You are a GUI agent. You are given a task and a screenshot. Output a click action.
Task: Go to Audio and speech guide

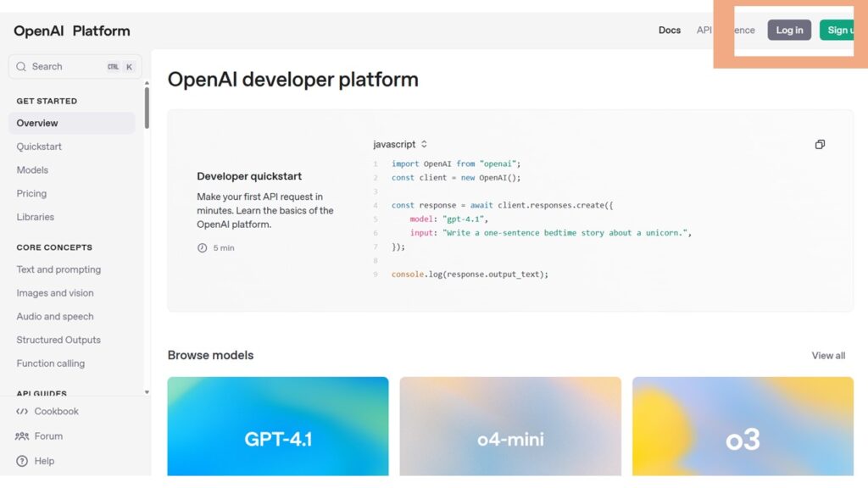pos(55,317)
